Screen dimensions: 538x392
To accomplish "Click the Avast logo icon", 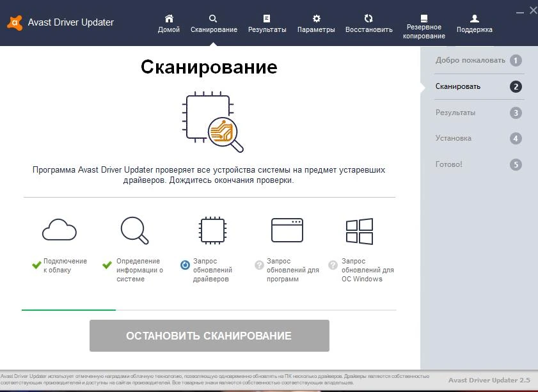I will click(15, 22).
